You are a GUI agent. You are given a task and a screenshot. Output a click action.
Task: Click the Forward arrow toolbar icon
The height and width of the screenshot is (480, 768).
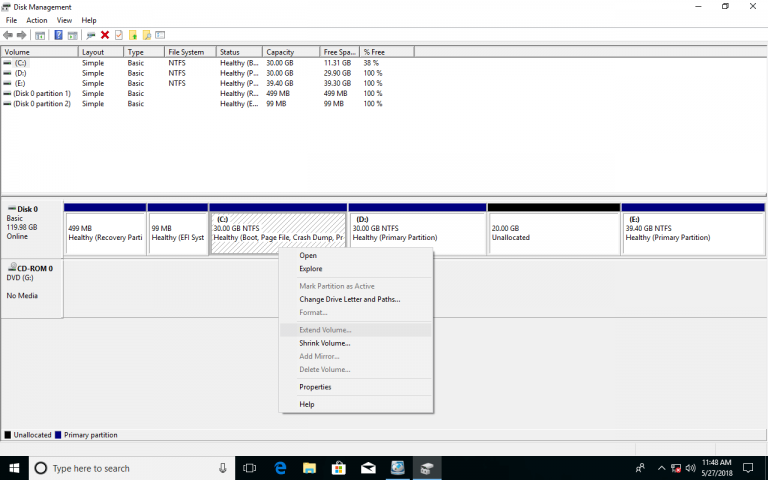pyautogui.click(x=22, y=35)
